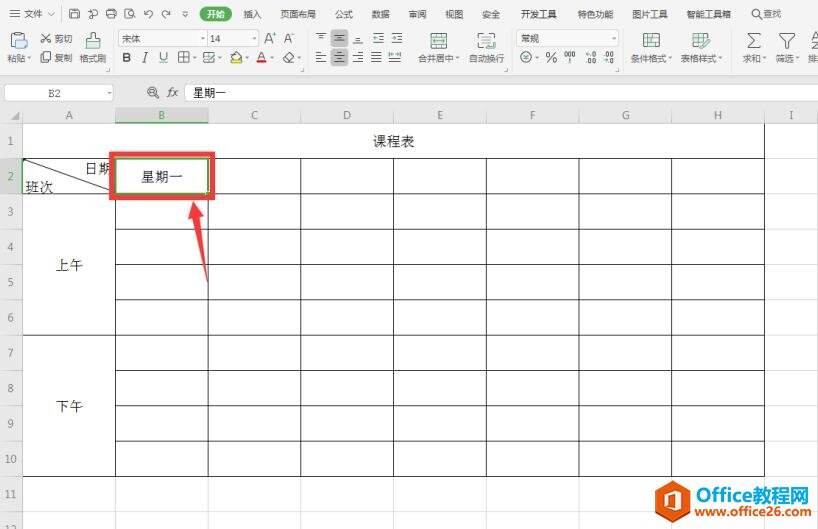818x529 pixels.
Task: Expand Paste (粘贴) options arrow
Action: tap(30, 58)
